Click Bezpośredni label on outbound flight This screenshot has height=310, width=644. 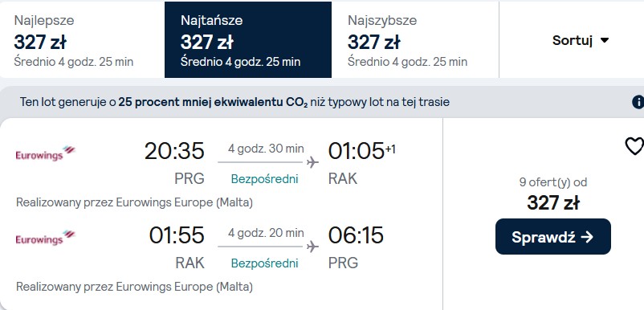[x=264, y=179]
